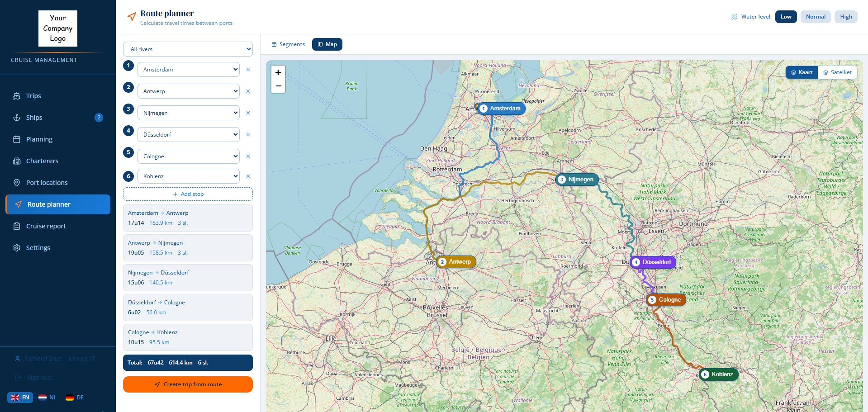Viewport: 868px width, 412px height.
Task: Open Port locations page
Action: tap(58, 183)
